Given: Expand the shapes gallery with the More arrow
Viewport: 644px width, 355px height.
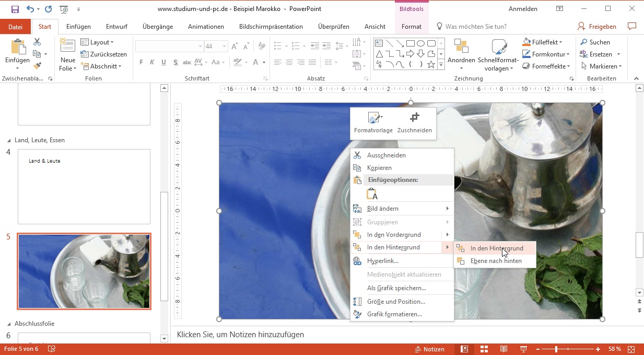Looking at the screenshot, I should (x=441, y=65).
